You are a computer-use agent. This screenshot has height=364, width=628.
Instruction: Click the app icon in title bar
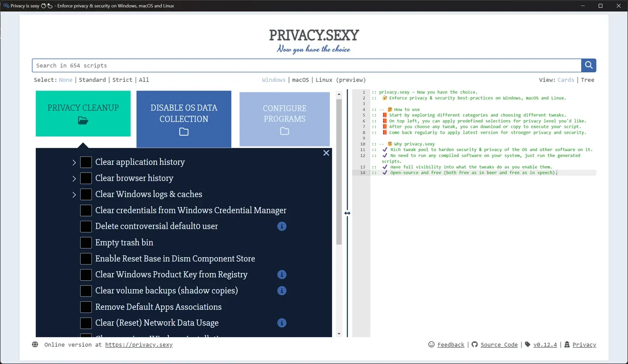click(6, 6)
